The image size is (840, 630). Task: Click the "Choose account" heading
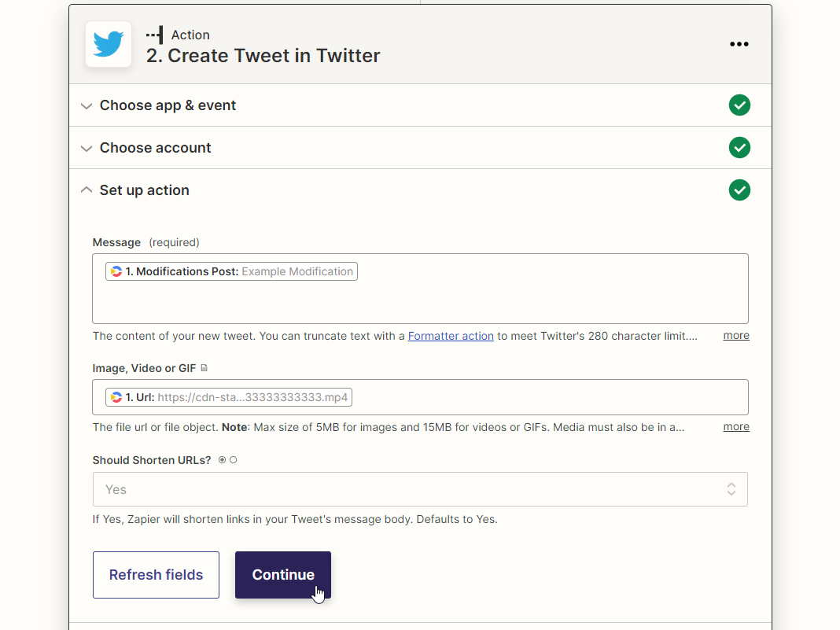pos(156,148)
